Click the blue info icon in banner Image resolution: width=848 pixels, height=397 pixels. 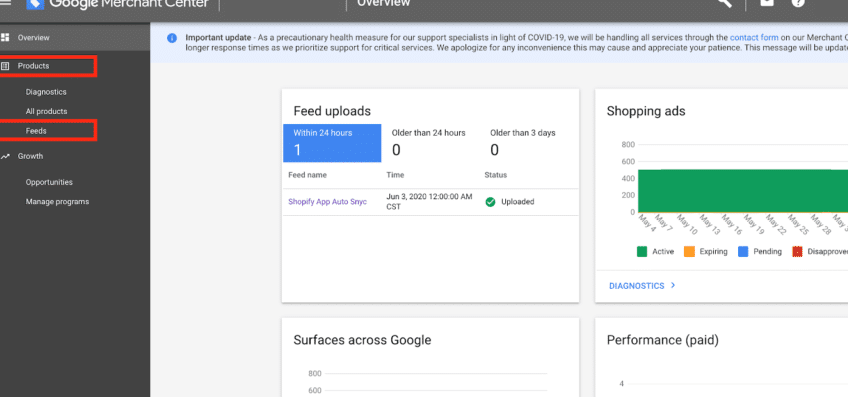tap(172, 38)
